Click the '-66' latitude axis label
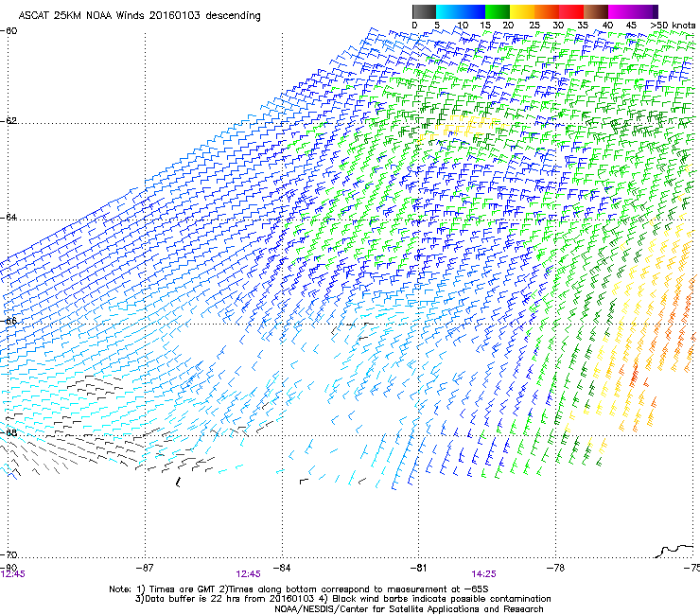Screen dimensions: 700x615 9,321
